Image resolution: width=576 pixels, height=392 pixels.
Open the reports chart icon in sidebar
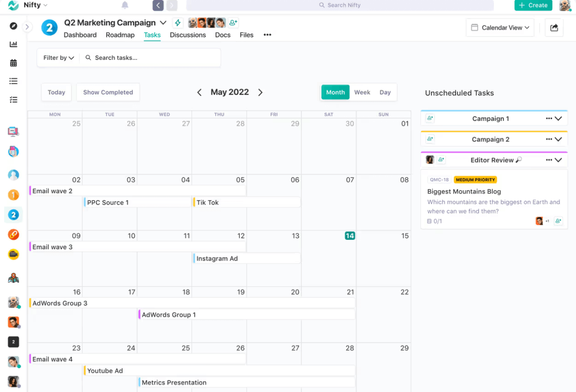[x=13, y=44]
